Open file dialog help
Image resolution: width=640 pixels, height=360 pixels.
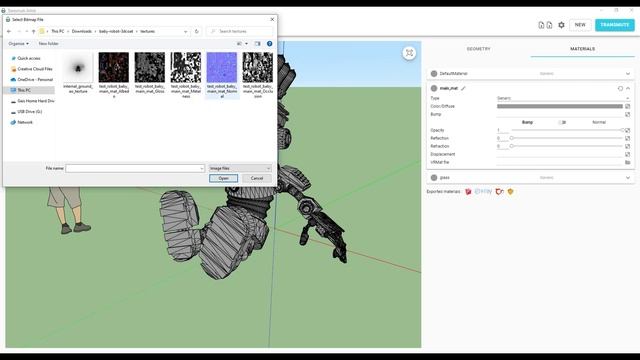pos(269,44)
